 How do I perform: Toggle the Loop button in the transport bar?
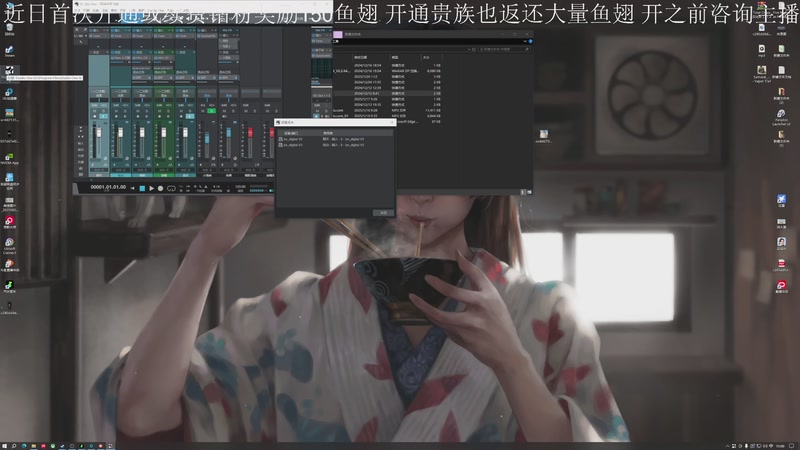pyautogui.click(x=171, y=188)
